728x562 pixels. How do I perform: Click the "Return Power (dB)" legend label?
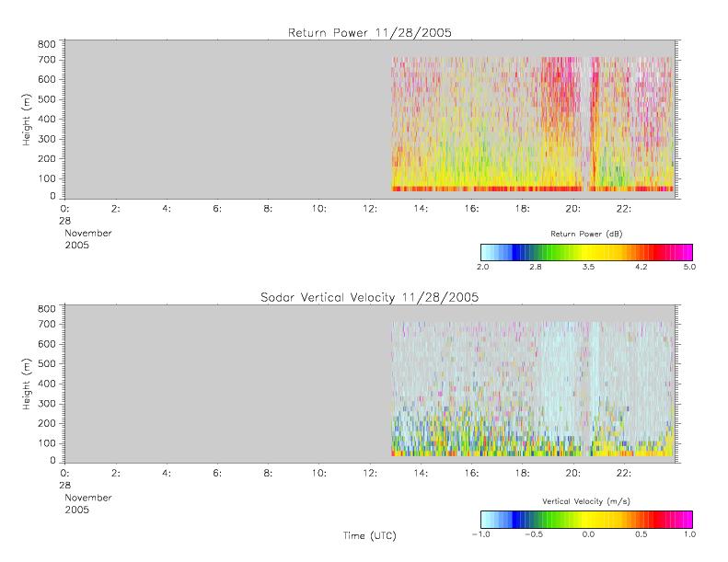[586, 234]
